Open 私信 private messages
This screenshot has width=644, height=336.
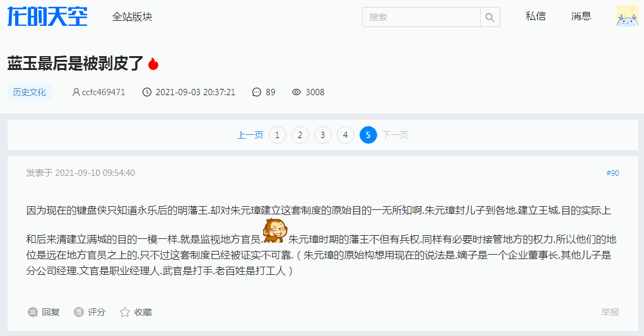536,16
